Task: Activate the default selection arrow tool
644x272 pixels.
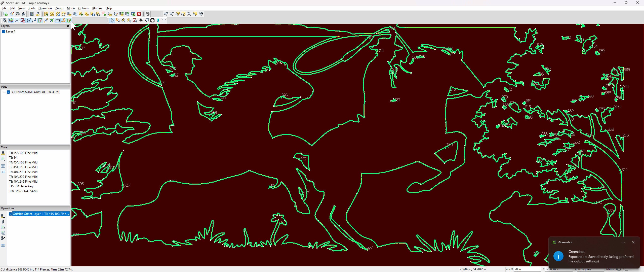Action: (x=112, y=20)
